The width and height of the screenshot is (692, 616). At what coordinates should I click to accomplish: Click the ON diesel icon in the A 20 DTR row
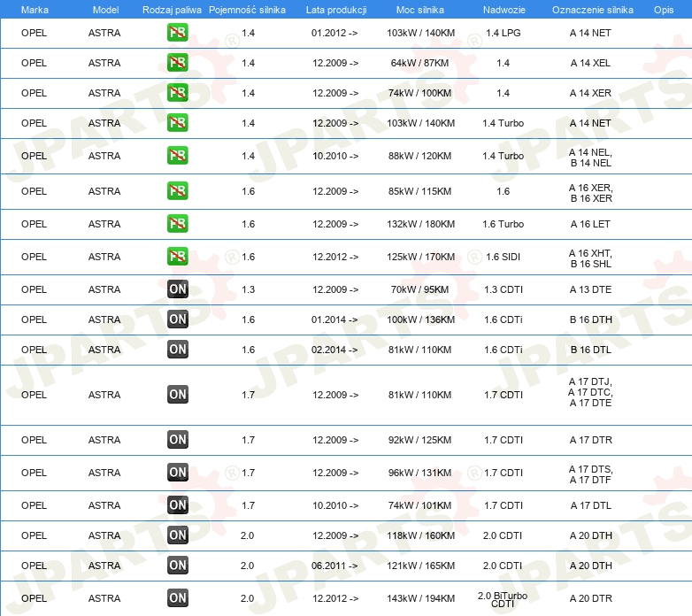[178, 598]
